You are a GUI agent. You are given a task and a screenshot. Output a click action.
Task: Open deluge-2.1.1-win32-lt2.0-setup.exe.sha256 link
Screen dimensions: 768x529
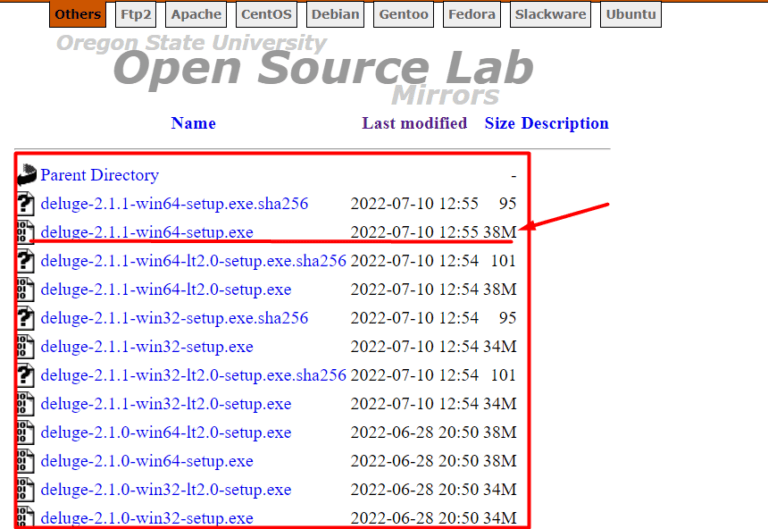[193, 375]
